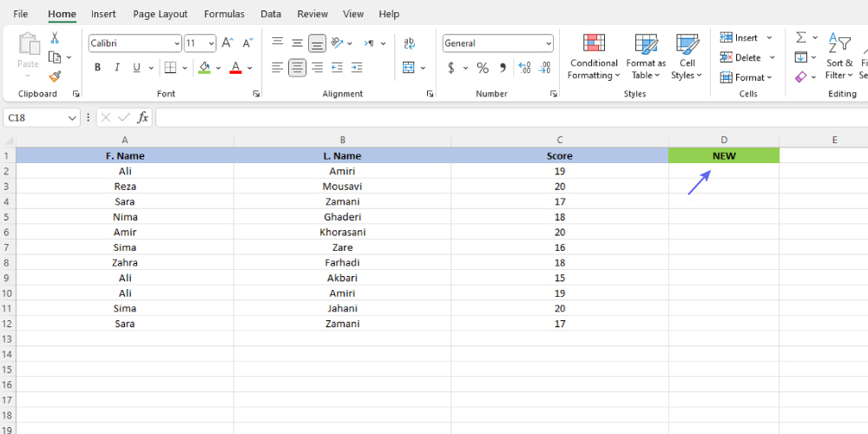The height and width of the screenshot is (434, 868).
Task: Click the Wrap Text icon
Action: pyautogui.click(x=410, y=43)
